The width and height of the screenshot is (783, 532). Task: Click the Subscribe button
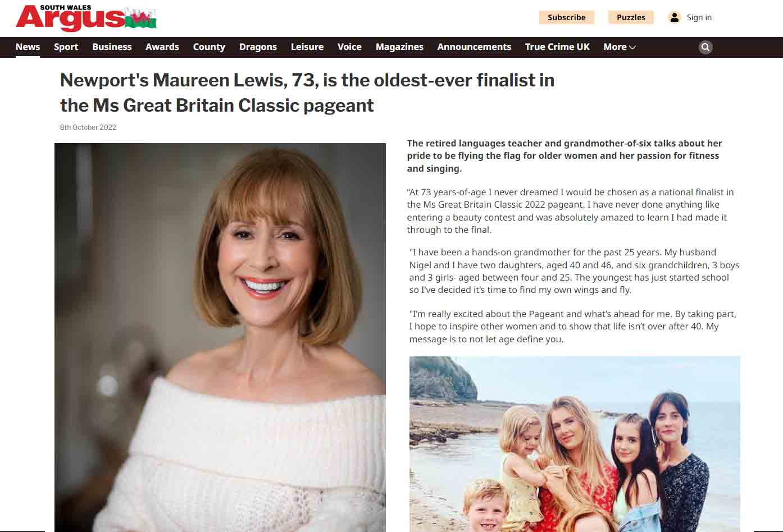[567, 17]
